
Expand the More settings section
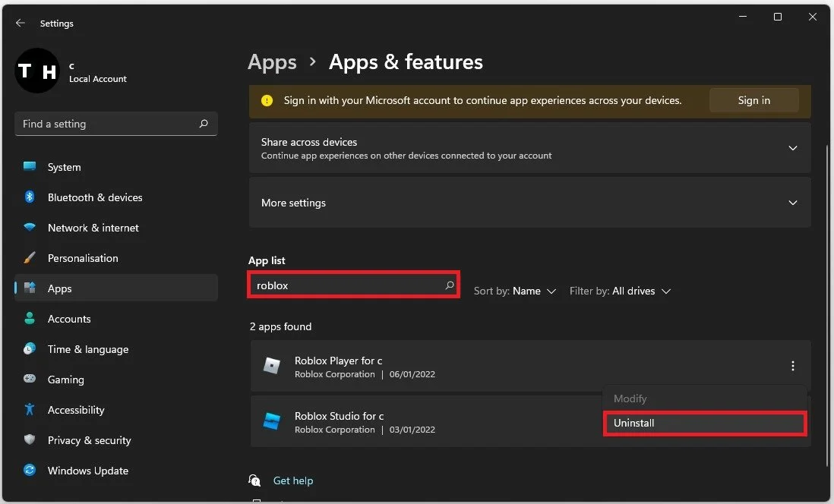529,203
